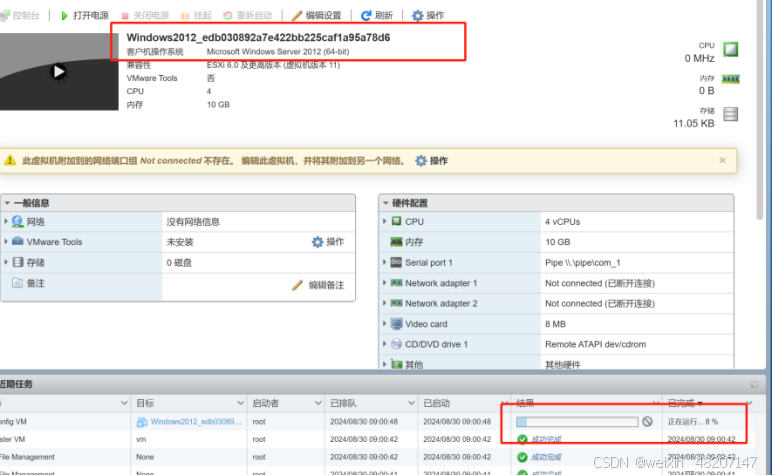Expand the Network adapter 1 row
Screen dimensions: 773x476
pos(385,283)
